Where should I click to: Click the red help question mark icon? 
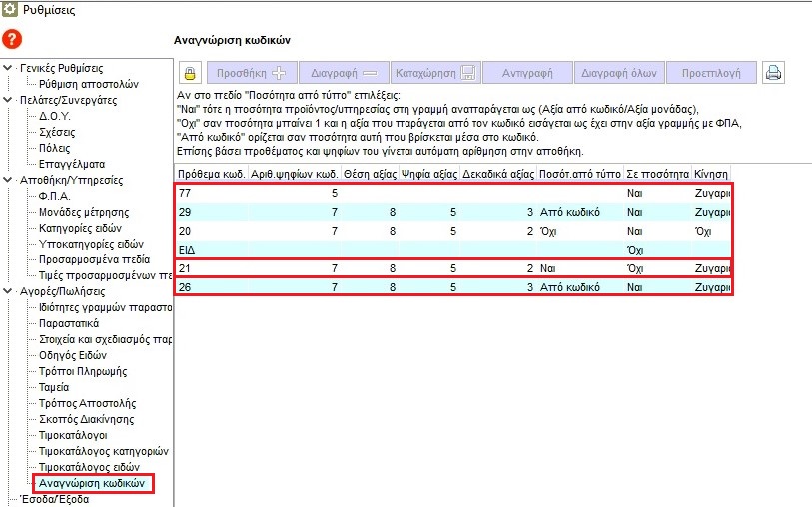click(12, 39)
